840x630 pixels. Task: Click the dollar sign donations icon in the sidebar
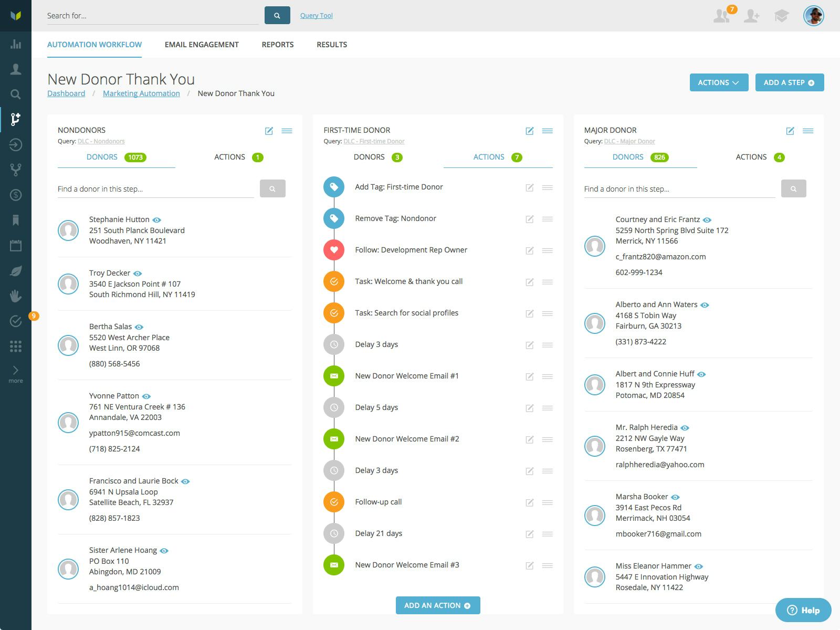16,195
